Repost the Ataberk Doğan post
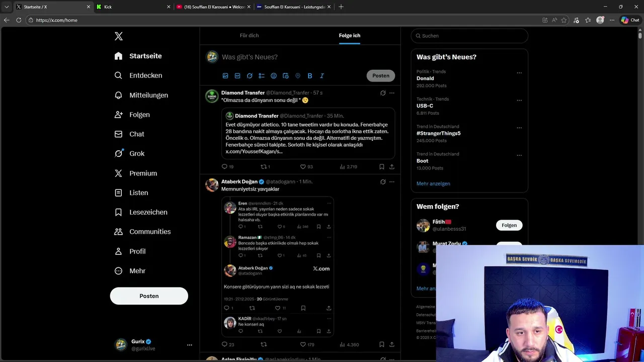 click(x=263, y=344)
